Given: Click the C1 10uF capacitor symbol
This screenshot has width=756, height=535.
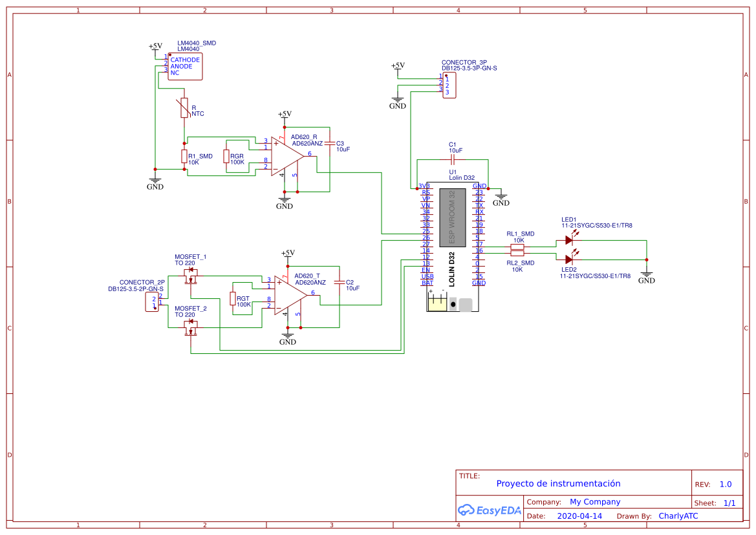Looking at the screenshot, I should click(453, 158).
